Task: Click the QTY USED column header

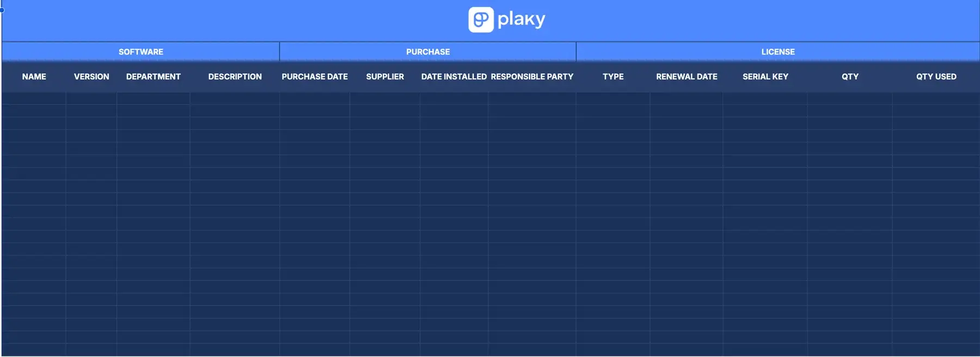Action: coord(936,77)
